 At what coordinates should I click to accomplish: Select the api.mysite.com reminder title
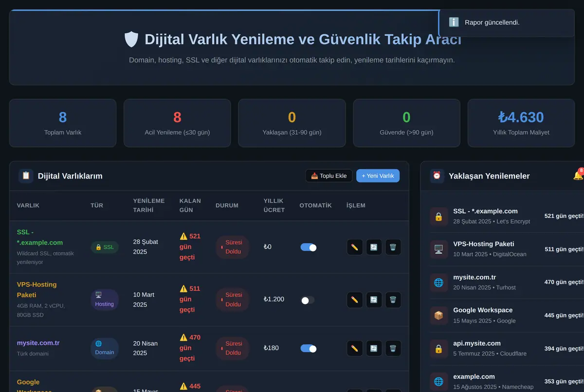click(x=477, y=343)
